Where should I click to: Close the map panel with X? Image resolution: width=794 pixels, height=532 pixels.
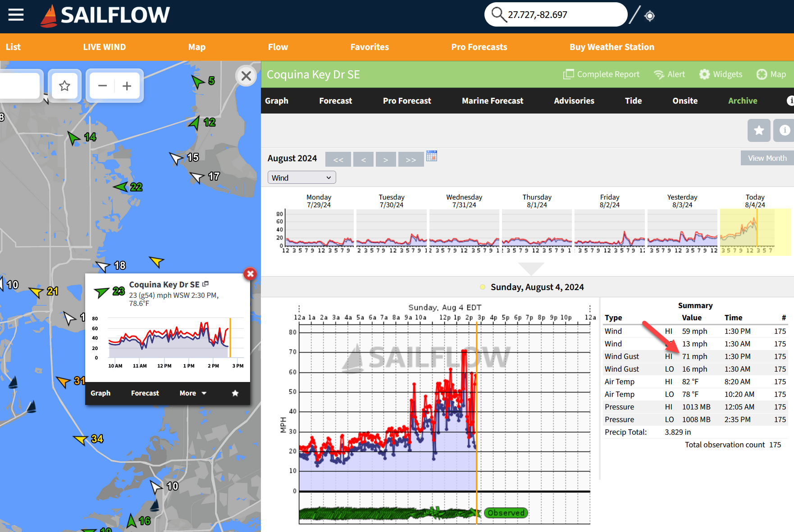click(x=246, y=76)
